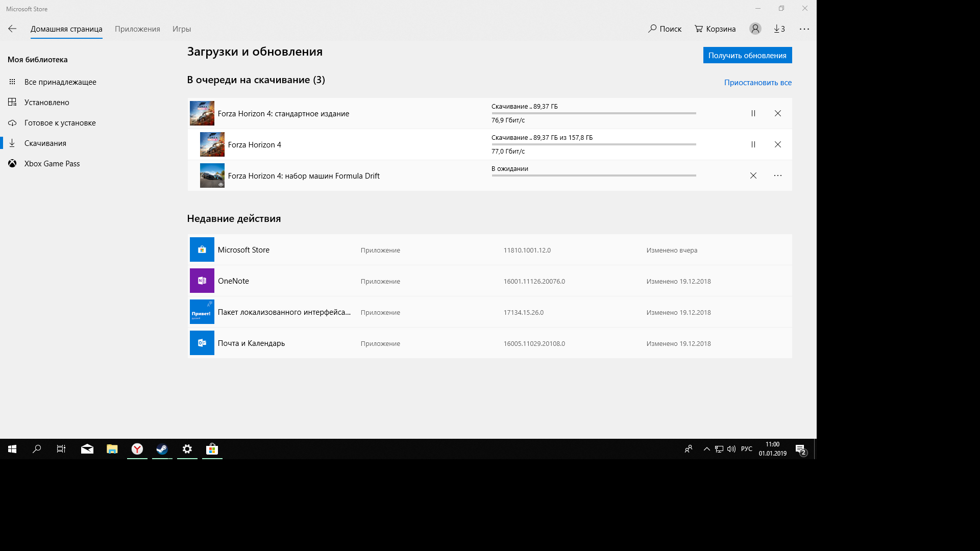Click the Получить обновления button
The height and width of the screenshot is (551, 980).
click(x=747, y=55)
